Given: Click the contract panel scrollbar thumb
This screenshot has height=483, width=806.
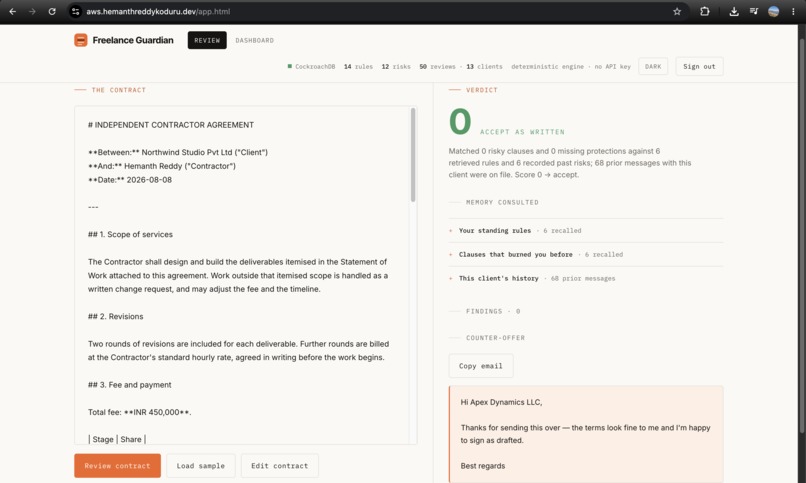Looking at the screenshot, I should tap(413, 154).
